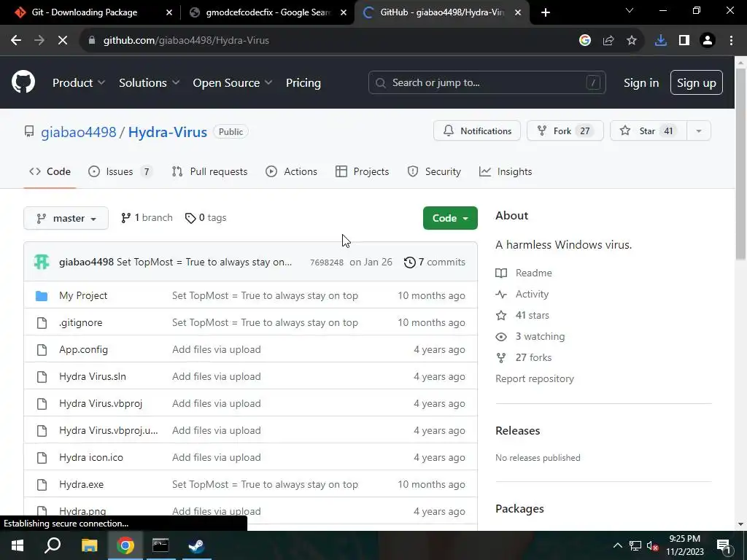Open the Issues tab

pyautogui.click(x=120, y=171)
